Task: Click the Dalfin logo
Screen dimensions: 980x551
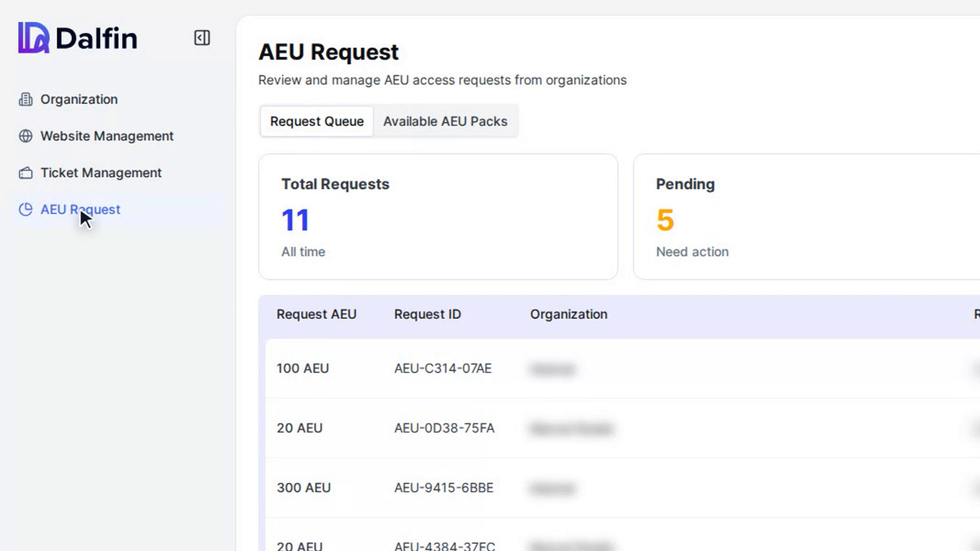Action: 78,38
